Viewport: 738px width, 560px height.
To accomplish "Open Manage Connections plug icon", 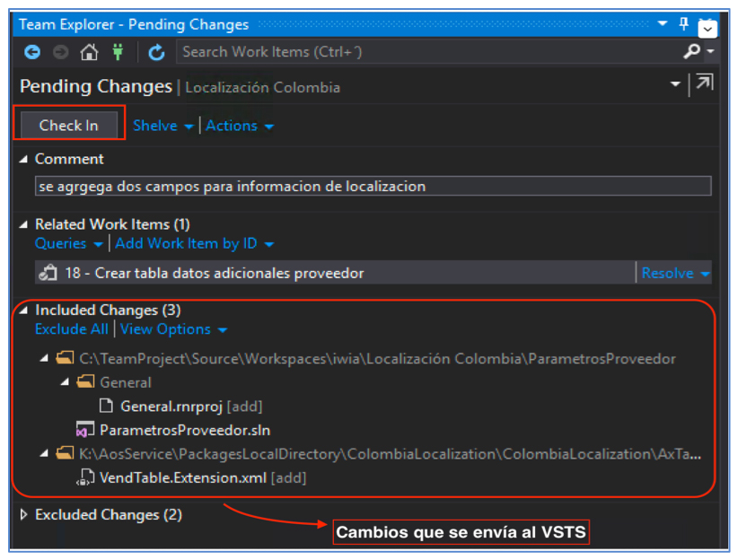I will (118, 52).
